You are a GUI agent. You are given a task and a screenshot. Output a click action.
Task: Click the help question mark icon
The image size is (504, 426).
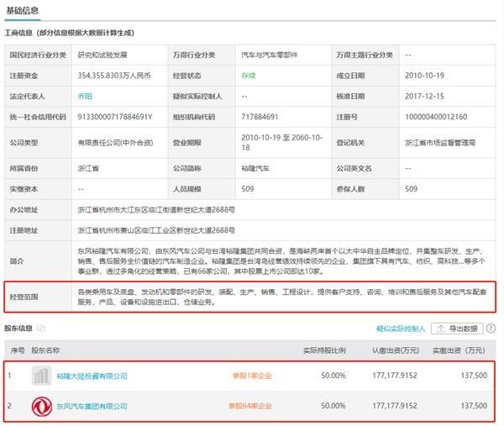[x=491, y=329]
